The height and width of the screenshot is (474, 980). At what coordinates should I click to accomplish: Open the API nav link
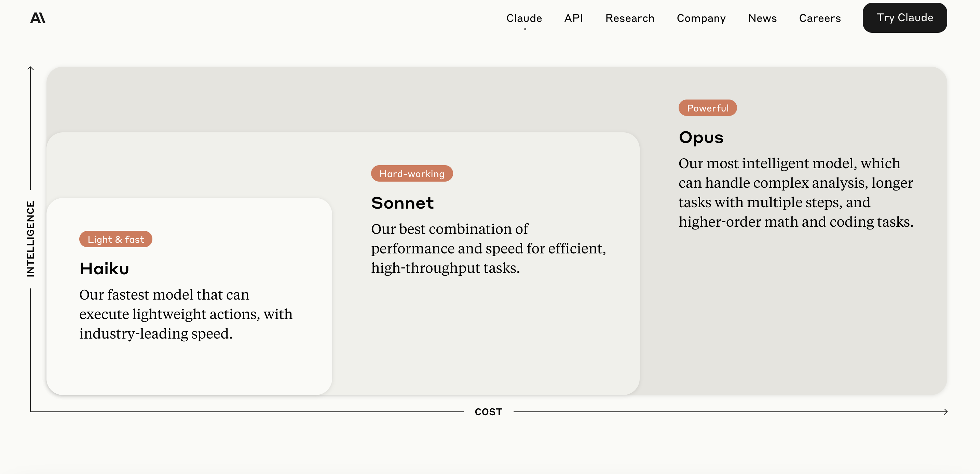(x=573, y=18)
